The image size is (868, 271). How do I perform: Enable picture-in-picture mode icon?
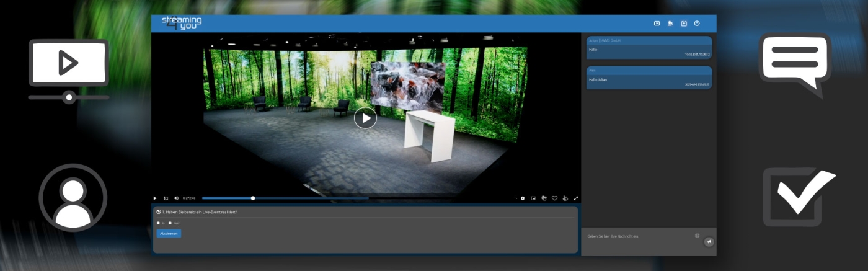533,198
